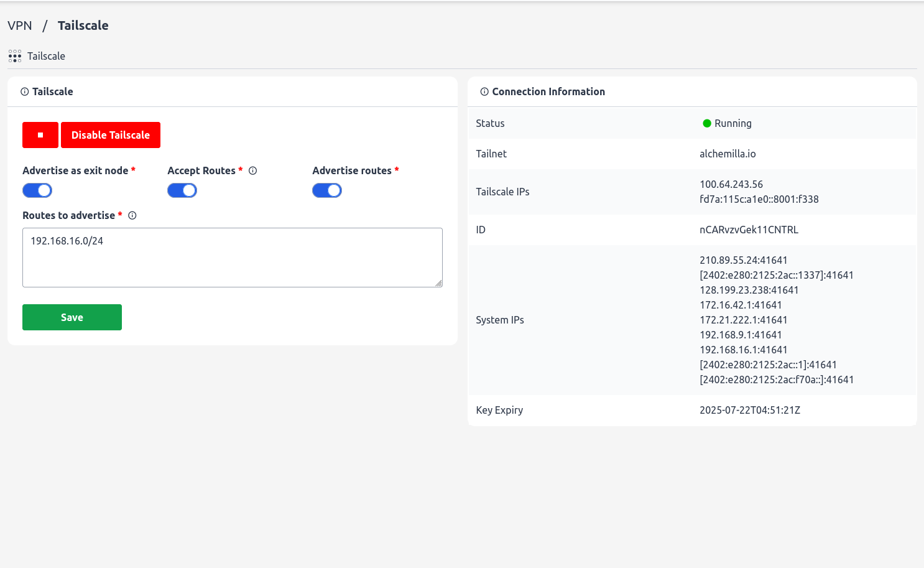This screenshot has height=568, width=924.
Task: Click system IP [2402:e280:2125:2ac::1337]:41641
Action: [x=777, y=275]
